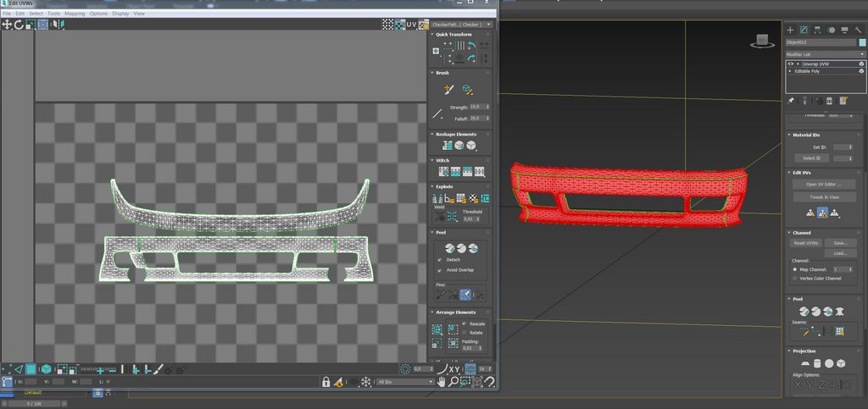Click the lock selection padlock icon
Image resolution: width=868 pixels, height=409 pixels.
point(326,381)
